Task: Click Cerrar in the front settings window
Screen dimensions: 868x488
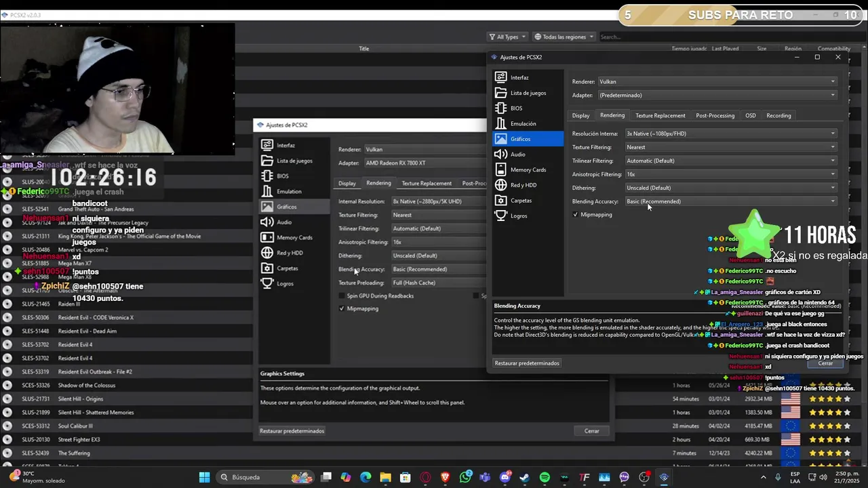Action: tap(825, 363)
